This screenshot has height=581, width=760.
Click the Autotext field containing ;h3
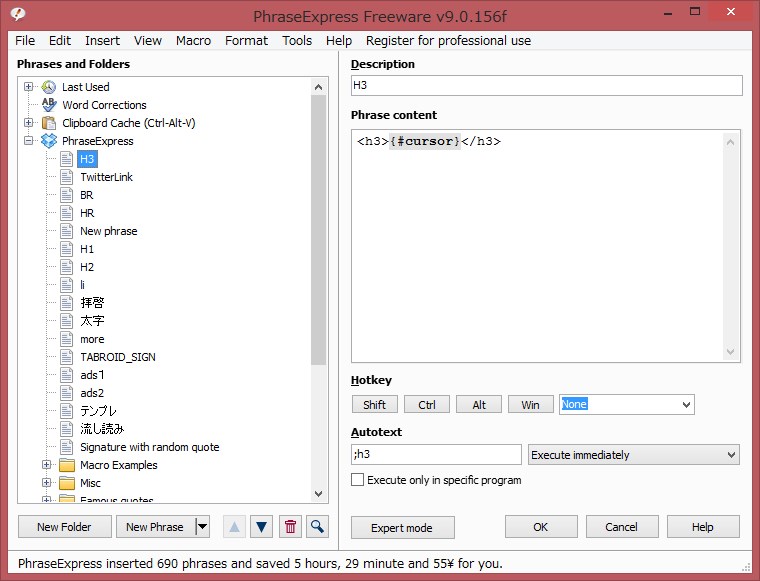point(436,455)
